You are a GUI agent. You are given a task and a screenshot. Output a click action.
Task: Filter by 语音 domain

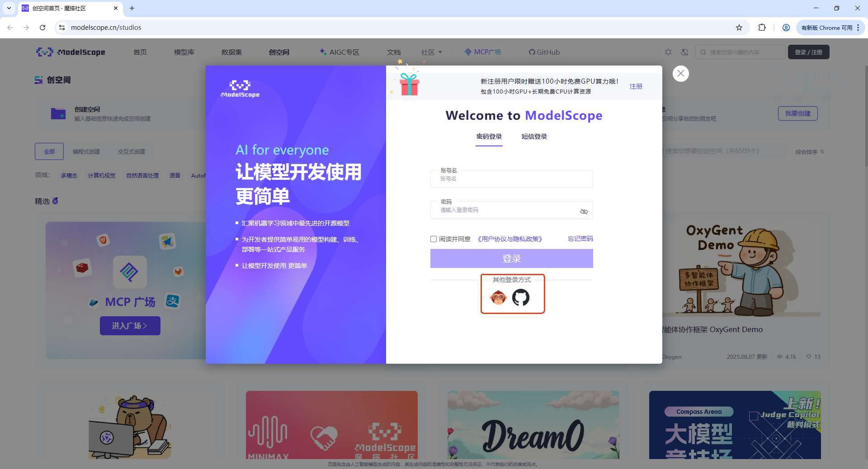click(175, 175)
